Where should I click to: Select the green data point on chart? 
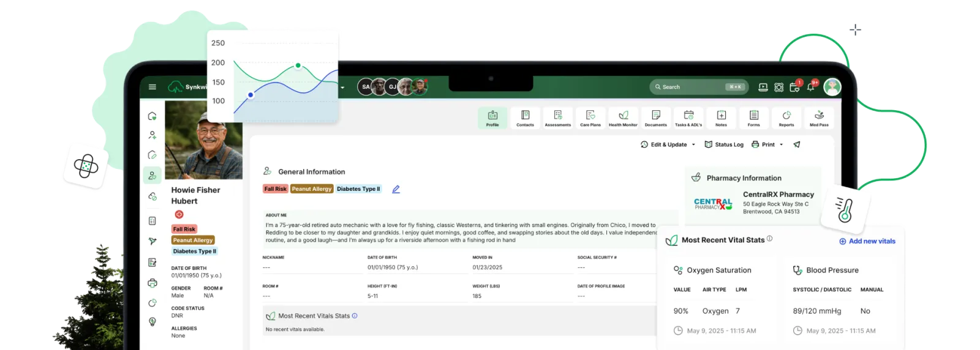coord(298,65)
